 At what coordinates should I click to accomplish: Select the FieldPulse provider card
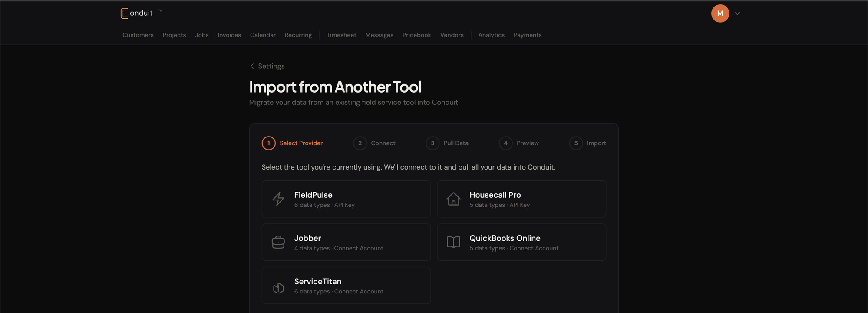coord(346,199)
